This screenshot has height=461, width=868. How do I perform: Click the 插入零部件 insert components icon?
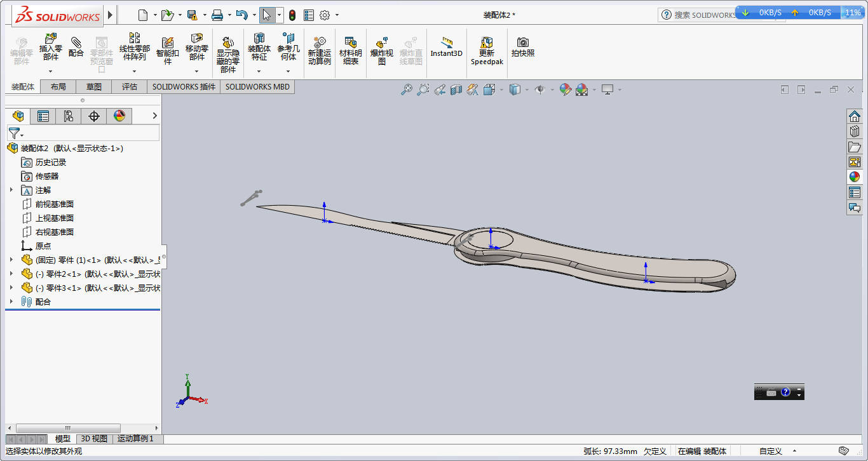point(51,47)
